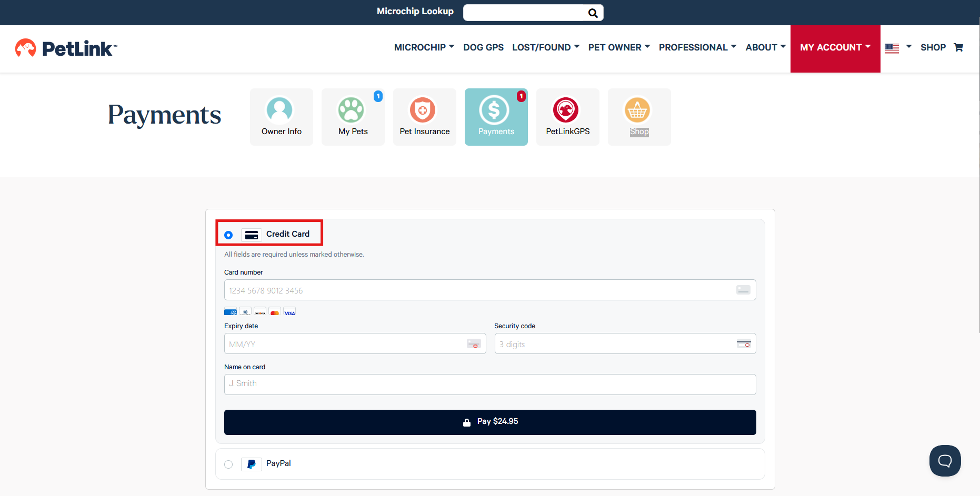Click the Payments tab label text

coord(496,131)
